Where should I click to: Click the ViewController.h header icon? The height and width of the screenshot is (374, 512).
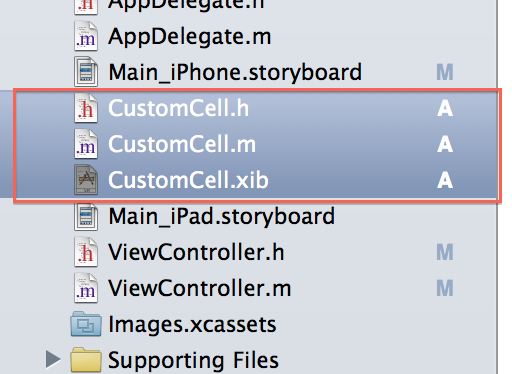pos(86,252)
